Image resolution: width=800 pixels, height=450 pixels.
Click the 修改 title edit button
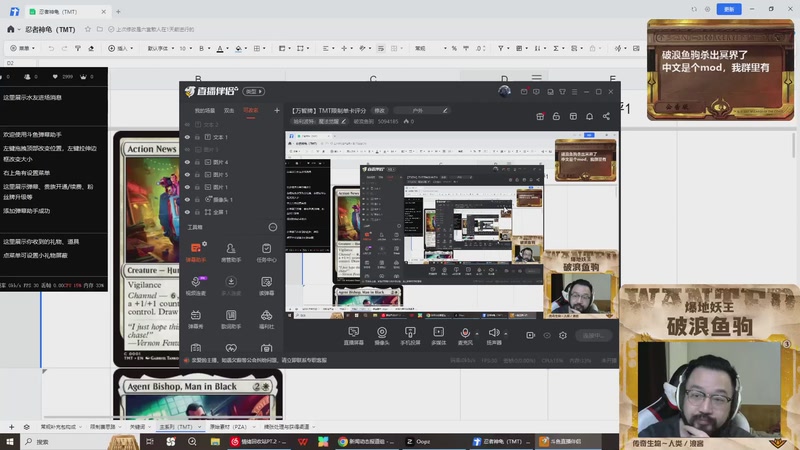[x=380, y=110]
